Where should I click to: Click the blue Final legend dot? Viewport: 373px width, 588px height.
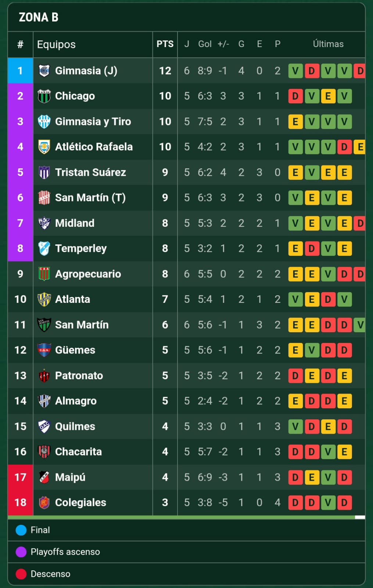pos(21,530)
